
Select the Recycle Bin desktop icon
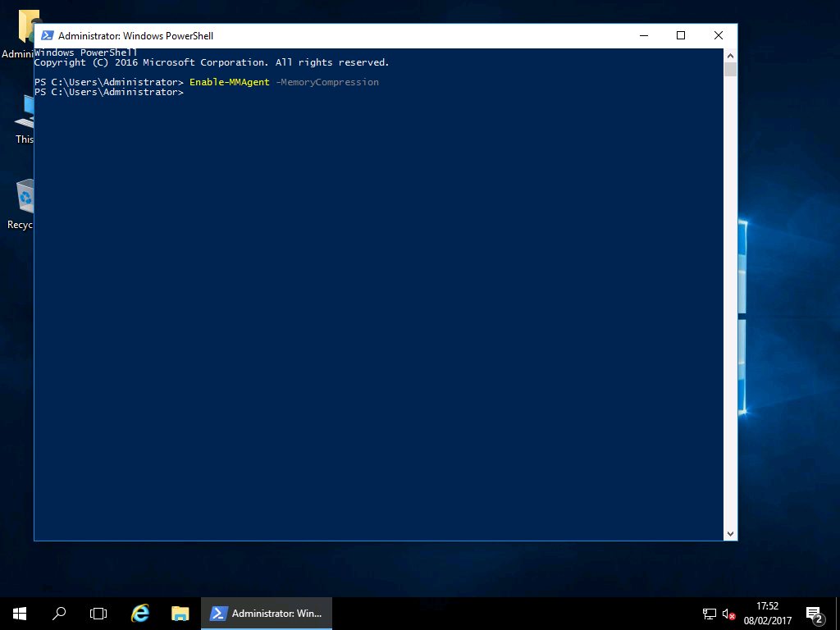tap(21, 203)
